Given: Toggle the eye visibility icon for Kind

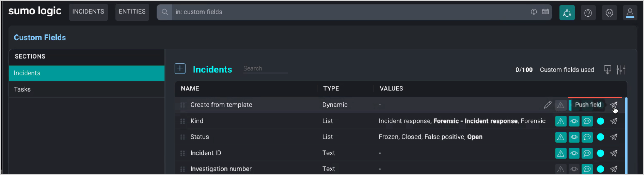Looking at the screenshot, I should pyautogui.click(x=574, y=121).
